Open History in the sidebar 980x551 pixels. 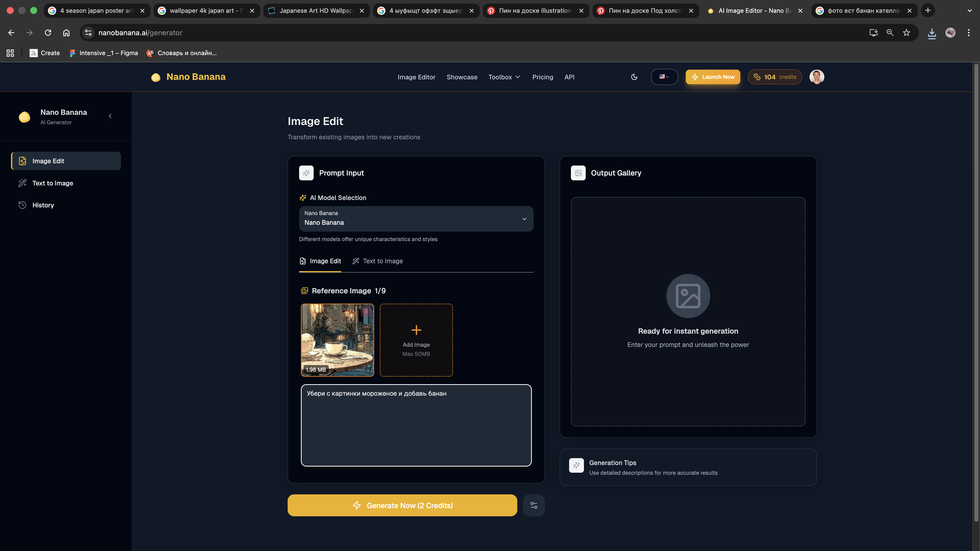click(x=43, y=205)
